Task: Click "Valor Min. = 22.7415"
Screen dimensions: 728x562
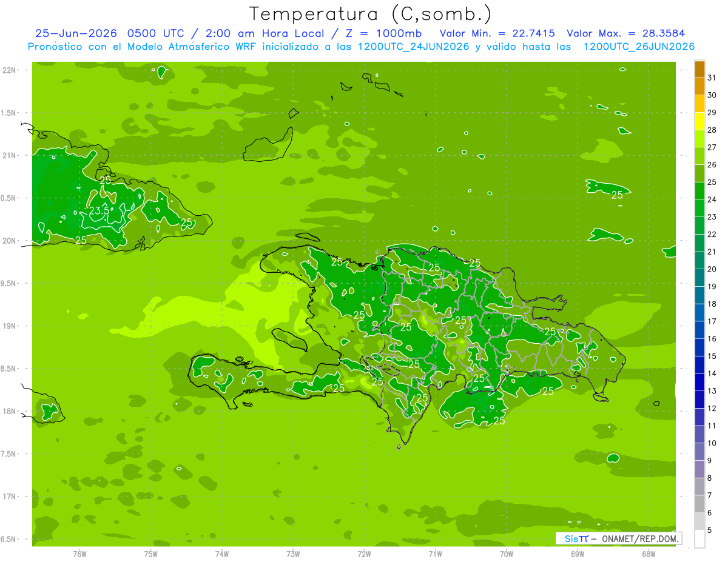Action: click(x=497, y=33)
